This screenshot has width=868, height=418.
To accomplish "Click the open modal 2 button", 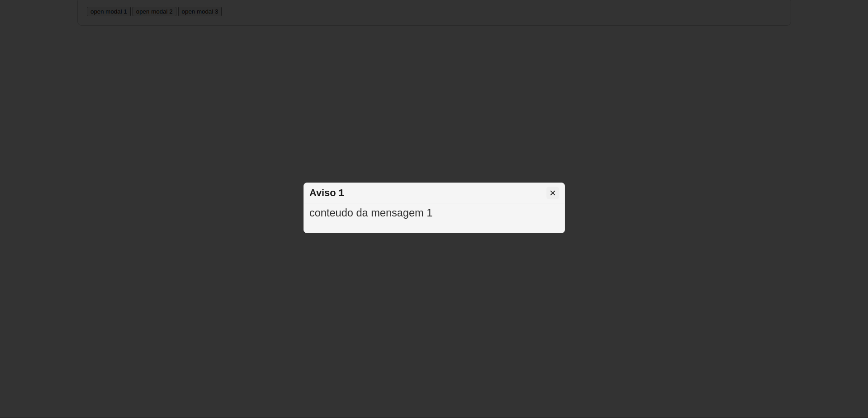I will tap(154, 12).
